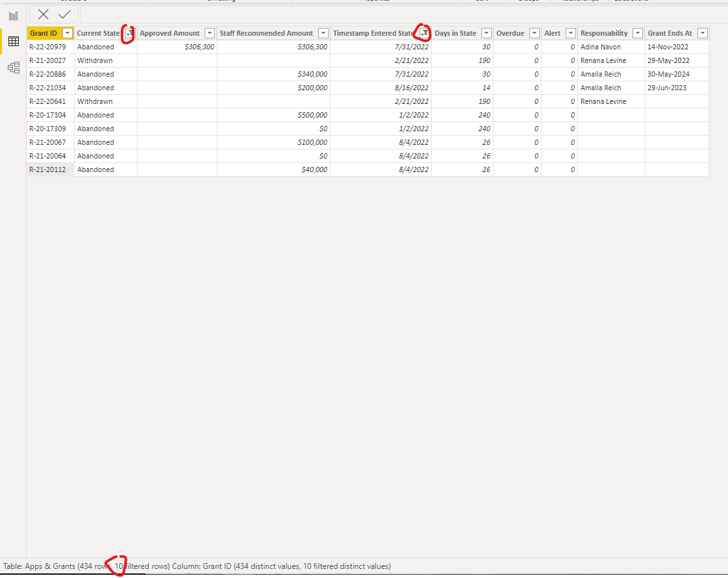
Task: Select the Grant ID column header
Action: [x=44, y=33]
